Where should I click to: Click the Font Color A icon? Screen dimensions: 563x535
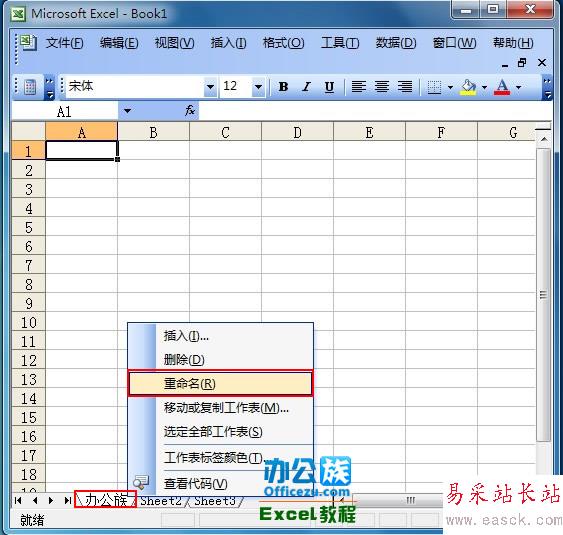[502, 87]
